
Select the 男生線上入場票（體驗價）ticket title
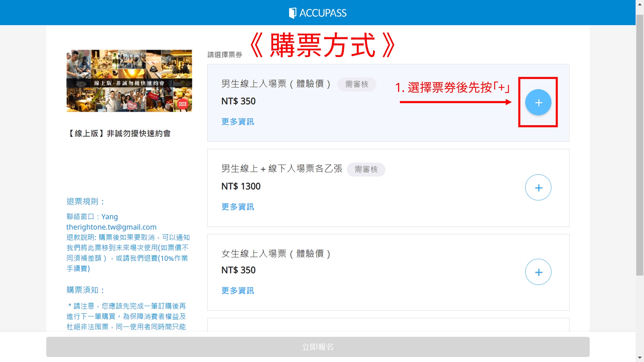[x=276, y=84]
